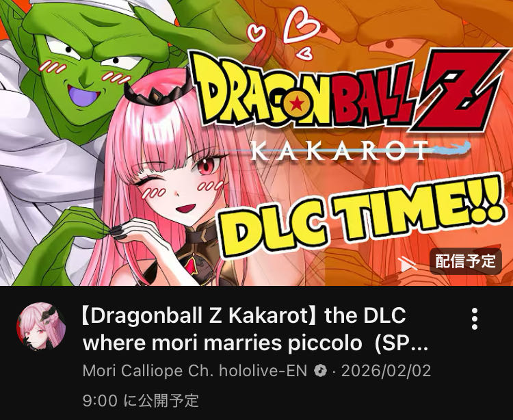
Task: Click the yellow DLC TIME!! text
Action: [361, 215]
